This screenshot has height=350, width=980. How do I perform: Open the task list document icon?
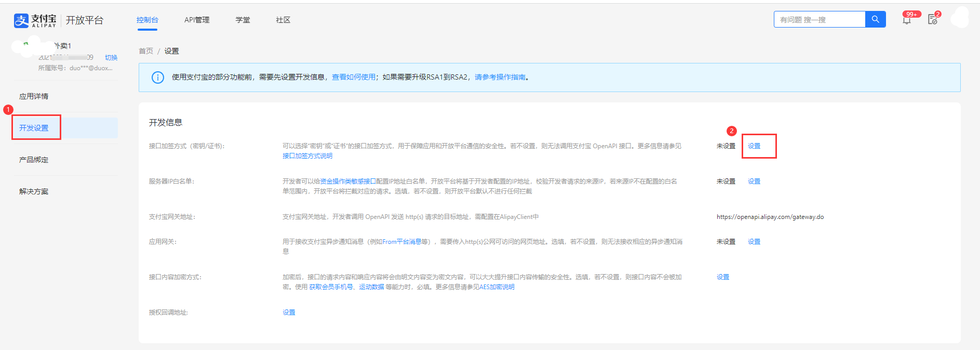click(x=933, y=20)
